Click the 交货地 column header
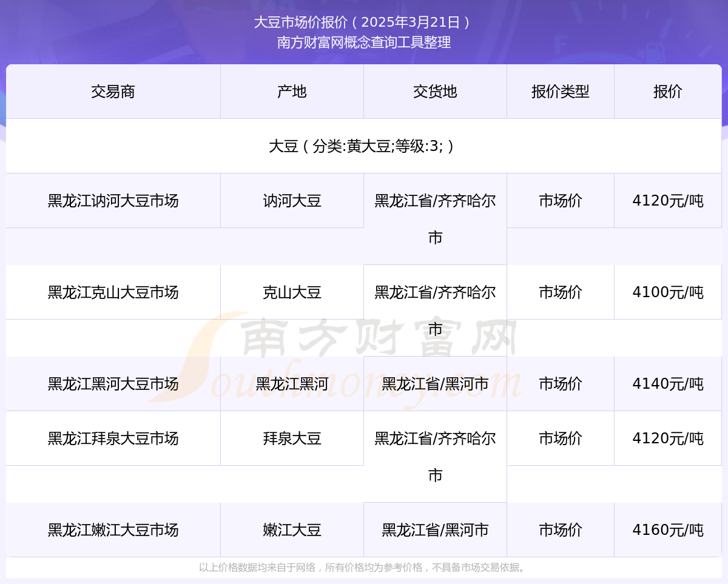Image resolution: width=728 pixels, height=584 pixels. [436, 92]
